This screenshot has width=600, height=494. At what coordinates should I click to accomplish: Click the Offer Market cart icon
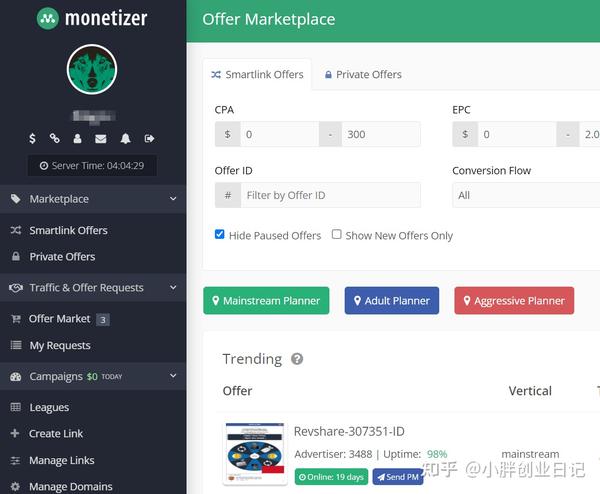click(x=16, y=319)
